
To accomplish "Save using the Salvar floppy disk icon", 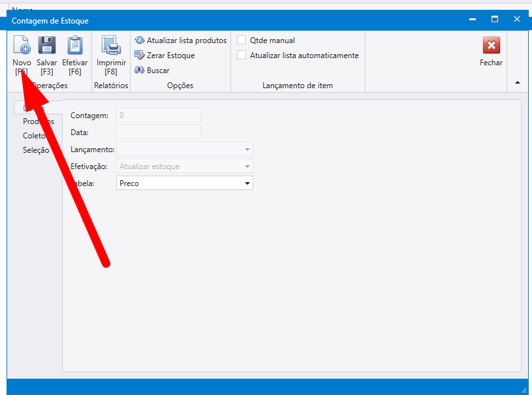I will 46,46.
